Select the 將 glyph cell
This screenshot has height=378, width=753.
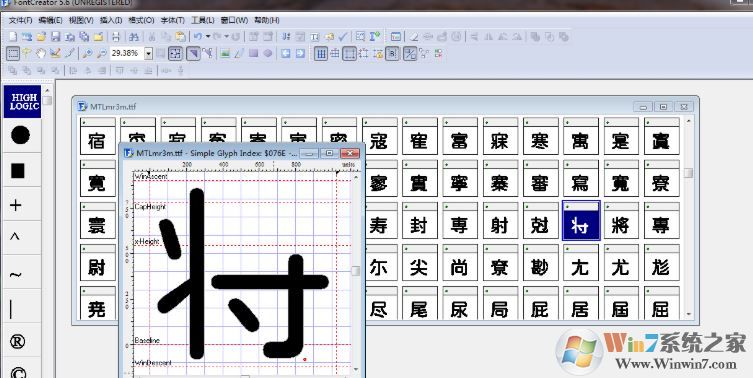click(x=621, y=220)
